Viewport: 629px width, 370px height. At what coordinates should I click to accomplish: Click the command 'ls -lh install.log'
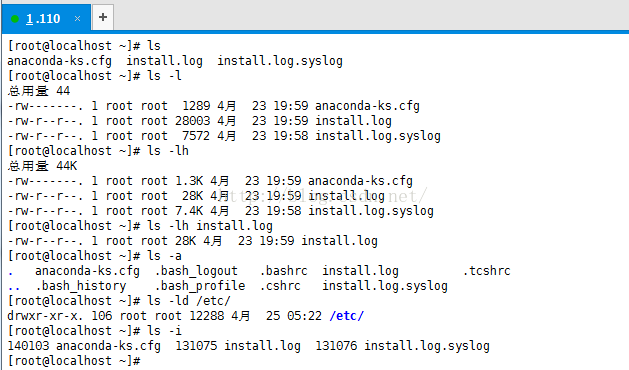[x=210, y=226]
